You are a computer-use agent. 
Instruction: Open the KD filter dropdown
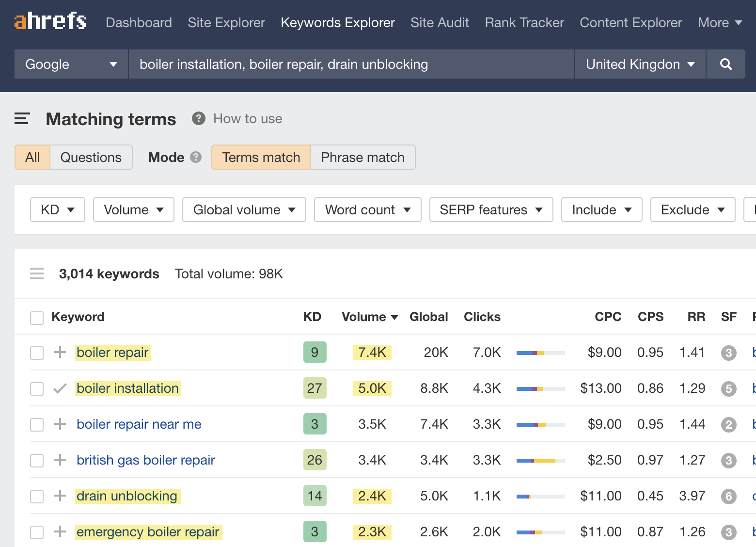(57, 209)
